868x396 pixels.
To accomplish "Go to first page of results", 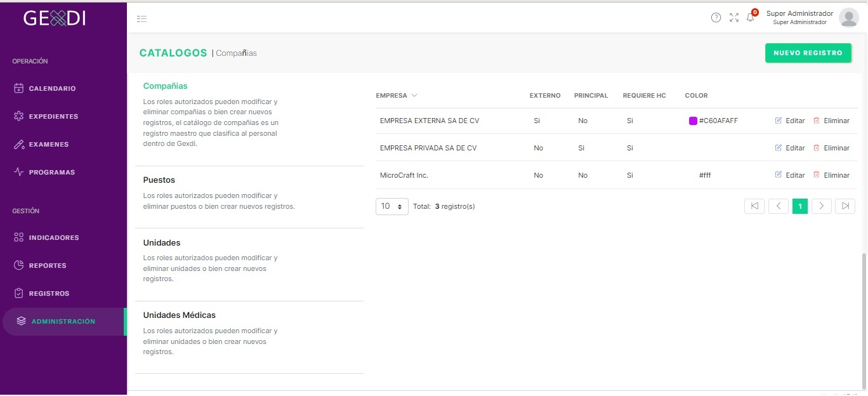I will pos(754,206).
